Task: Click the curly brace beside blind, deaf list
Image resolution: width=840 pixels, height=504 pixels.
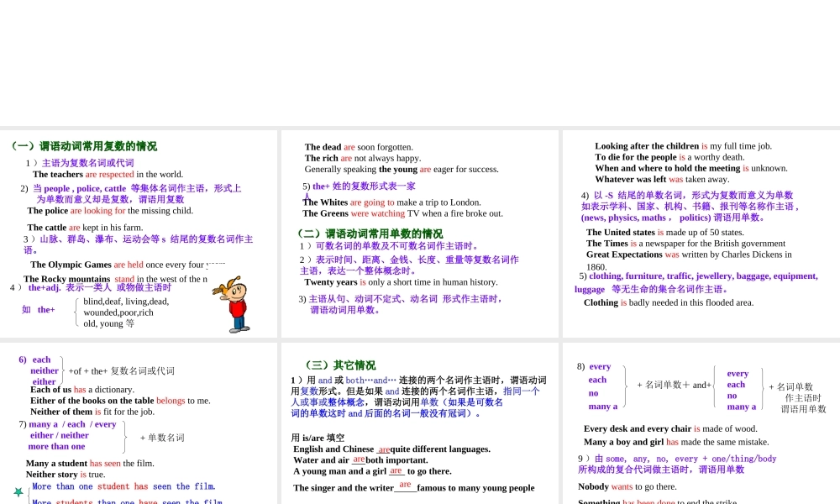Action: 76,312
